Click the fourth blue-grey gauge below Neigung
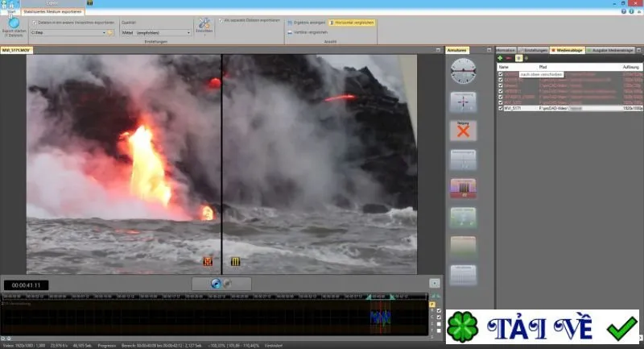 point(464,160)
